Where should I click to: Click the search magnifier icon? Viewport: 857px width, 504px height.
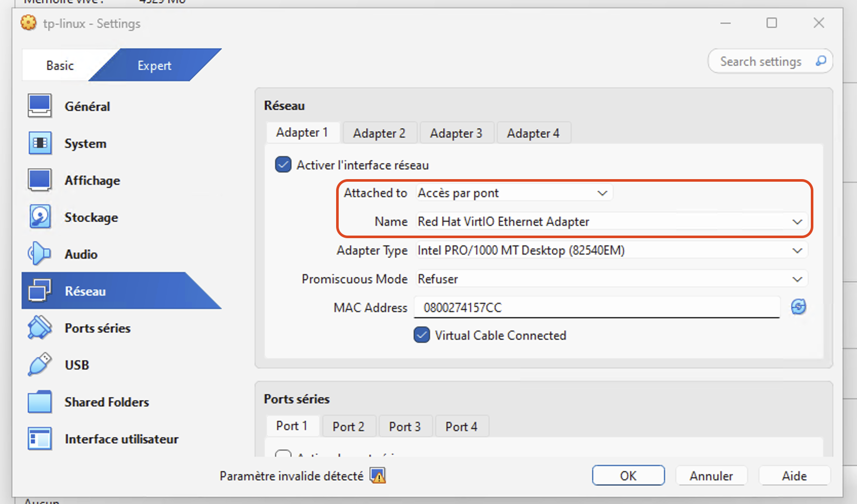(x=821, y=61)
